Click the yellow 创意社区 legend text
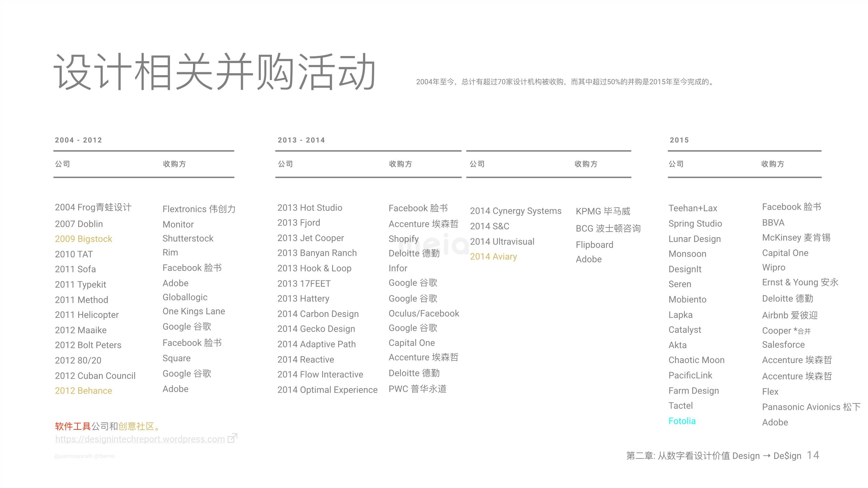Screen dimensions: 868x488 click(x=136, y=427)
